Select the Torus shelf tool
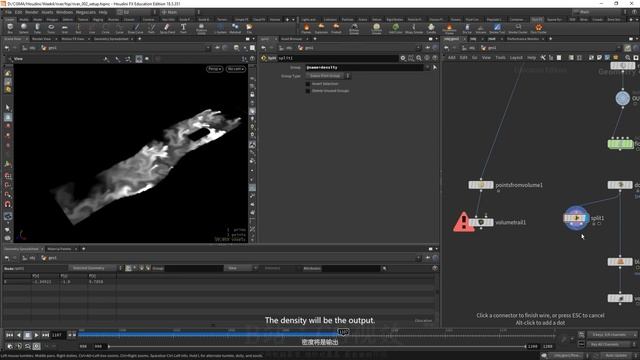Viewport: 640px width, 360px height. [51, 28]
